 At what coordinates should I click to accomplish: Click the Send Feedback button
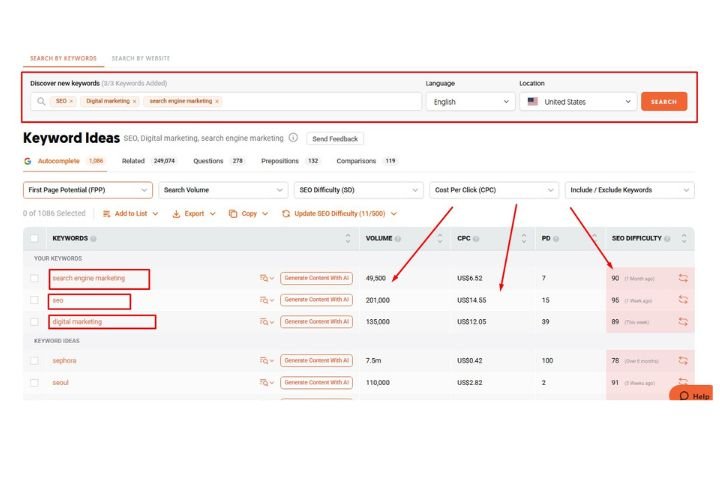click(x=335, y=139)
